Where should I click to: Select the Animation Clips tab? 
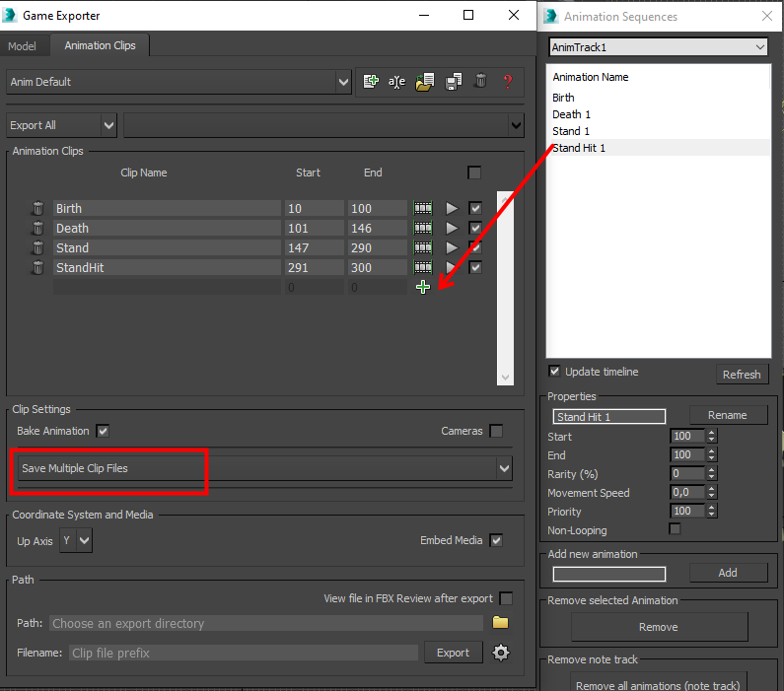click(x=100, y=45)
